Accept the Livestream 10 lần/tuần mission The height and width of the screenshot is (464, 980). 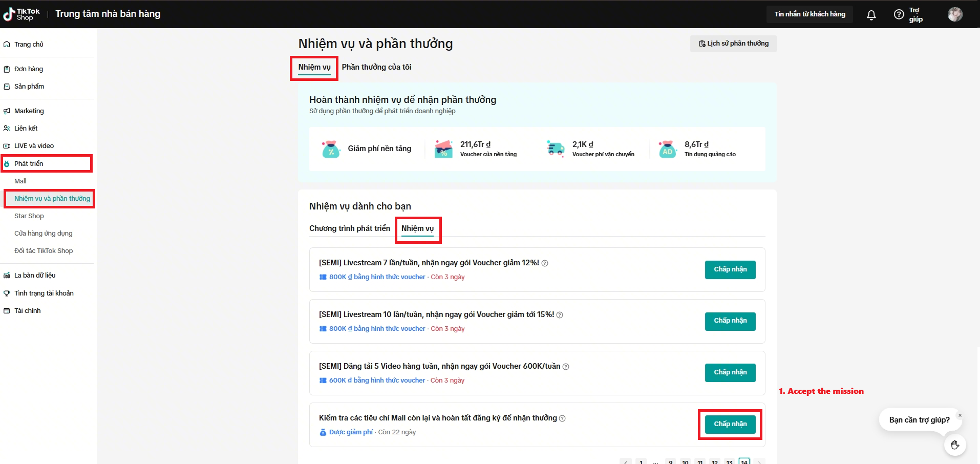730,321
